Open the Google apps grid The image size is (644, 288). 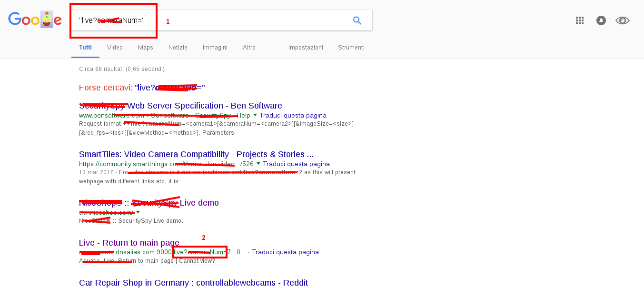coord(579,20)
